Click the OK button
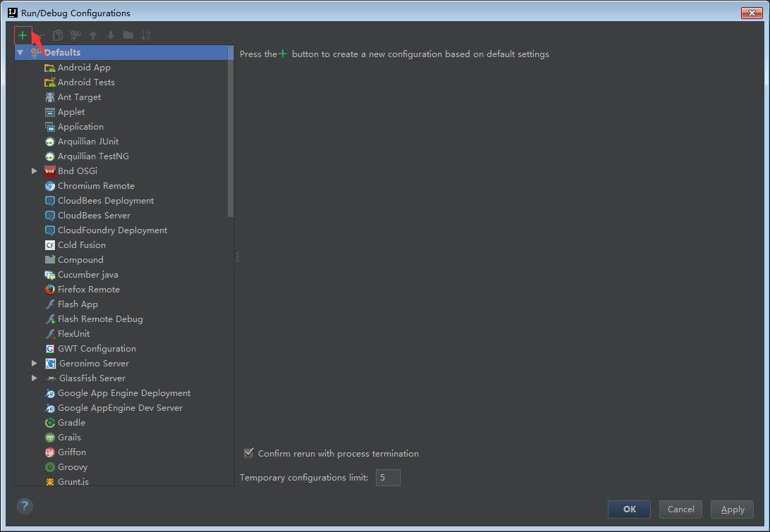Viewport: 770px width, 532px height. pos(629,509)
